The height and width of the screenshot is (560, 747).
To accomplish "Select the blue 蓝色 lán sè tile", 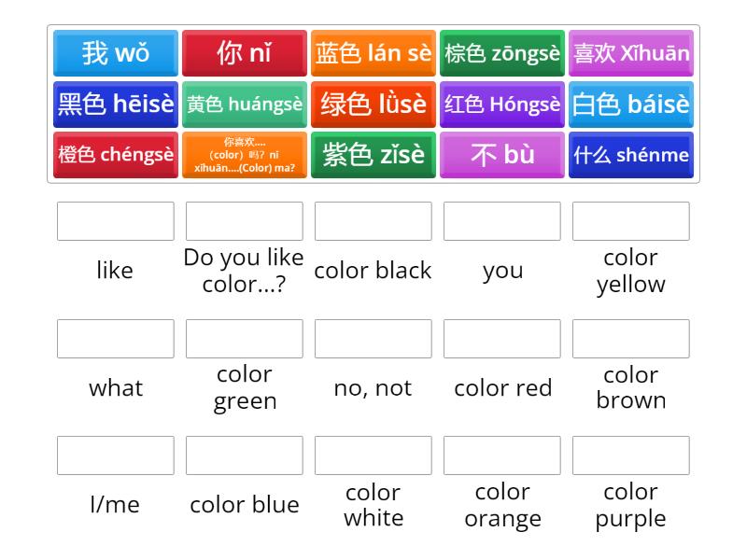I will [373, 54].
